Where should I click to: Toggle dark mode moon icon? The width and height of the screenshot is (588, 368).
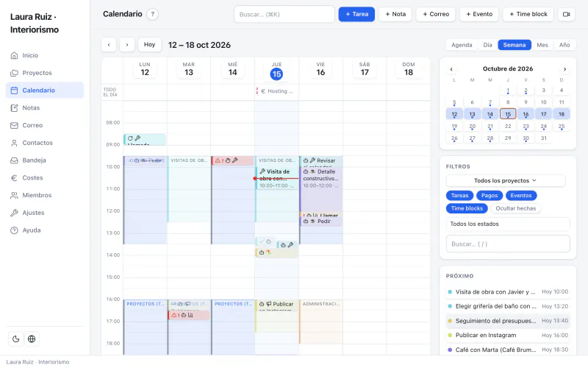tap(15, 339)
